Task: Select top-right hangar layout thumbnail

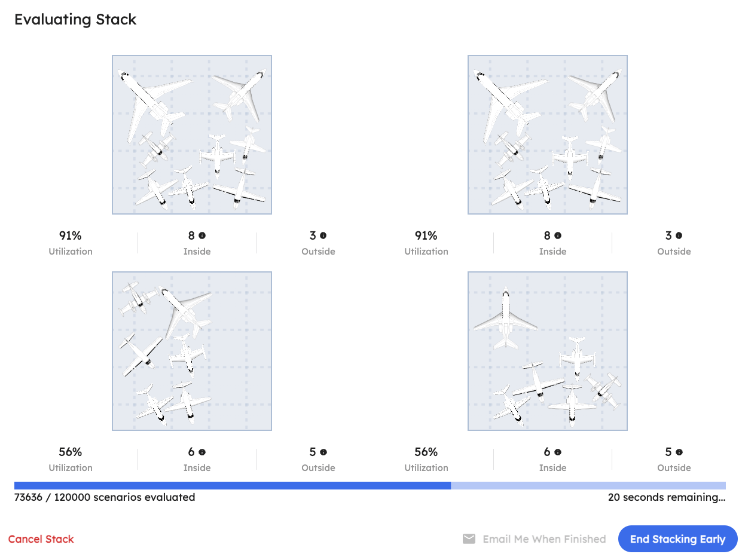Action: tap(548, 135)
